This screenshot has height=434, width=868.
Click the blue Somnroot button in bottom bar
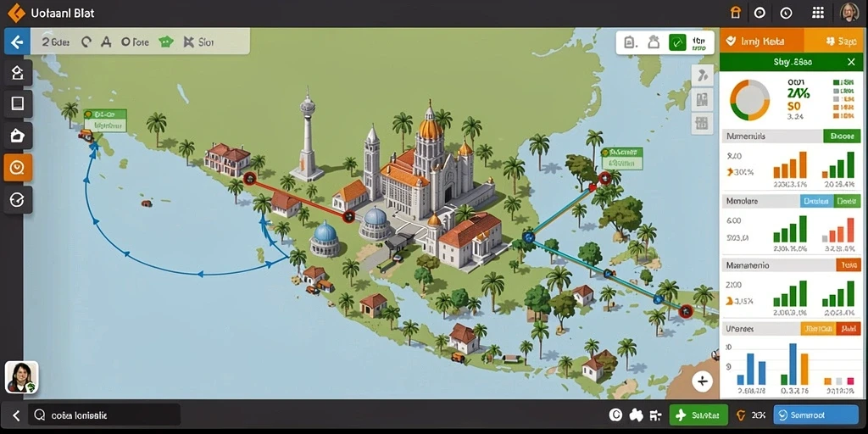click(x=815, y=415)
